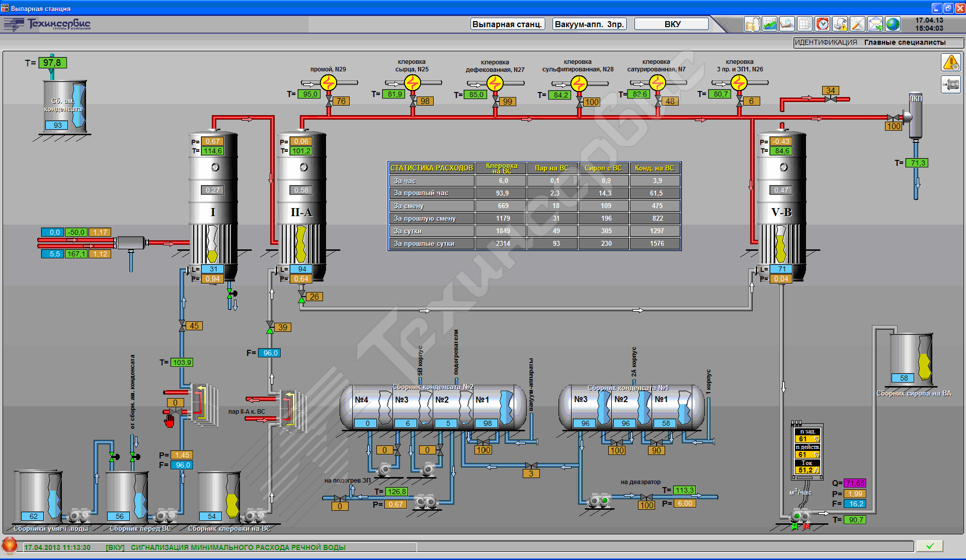966x560 pixels.
Task: Click pump at Сборник перед ВС tank
Action: point(165,516)
